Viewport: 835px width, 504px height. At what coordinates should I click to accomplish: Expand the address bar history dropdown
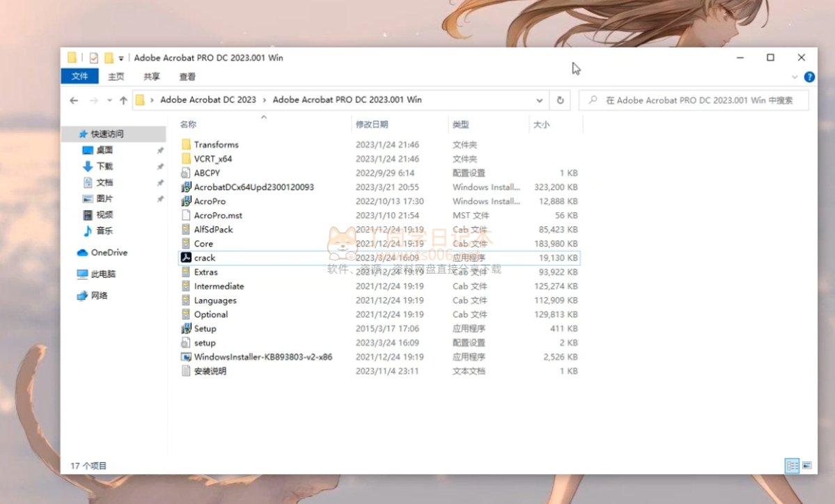(540, 100)
